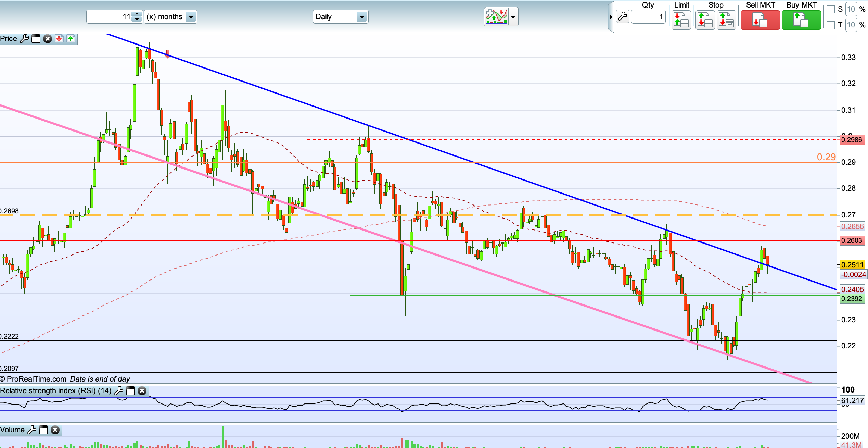This screenshot has height=448, width=868.
Task: Open Price panel wrench settings
Action: [x=24, y=39]
